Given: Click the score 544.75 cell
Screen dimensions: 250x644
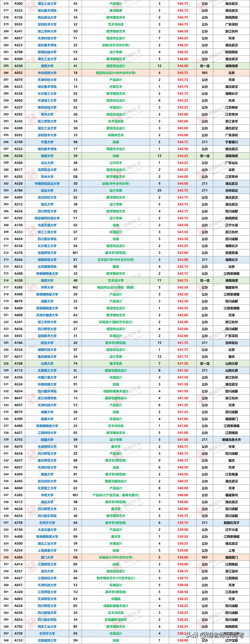Looking at the screenshot, I should coord(183,142).
